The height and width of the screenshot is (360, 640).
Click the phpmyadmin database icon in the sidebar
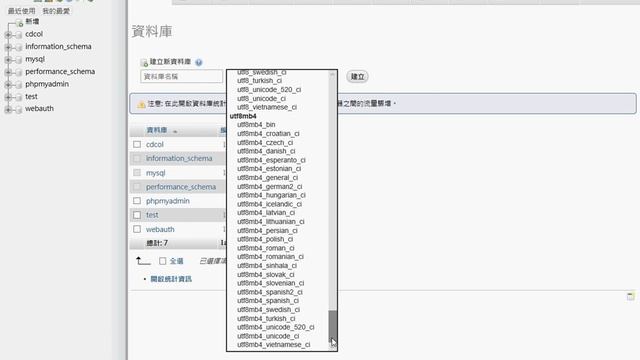(x=18, y=84)
